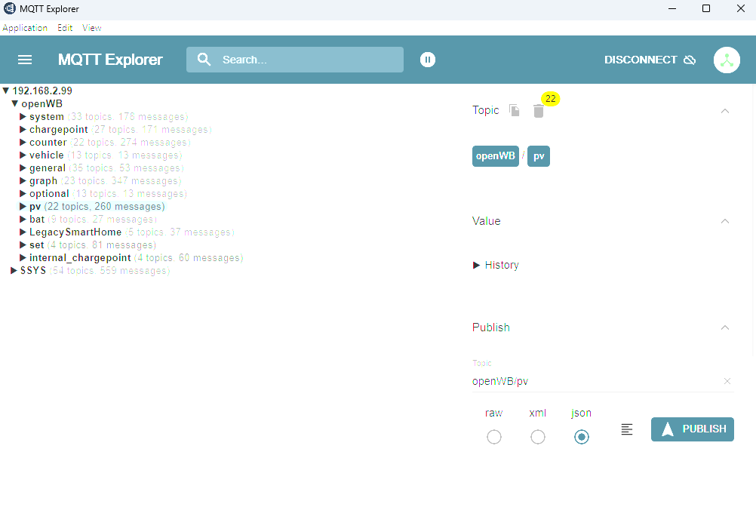Select the raw payload format radio

pyautogui.click(x=493, y=437)
